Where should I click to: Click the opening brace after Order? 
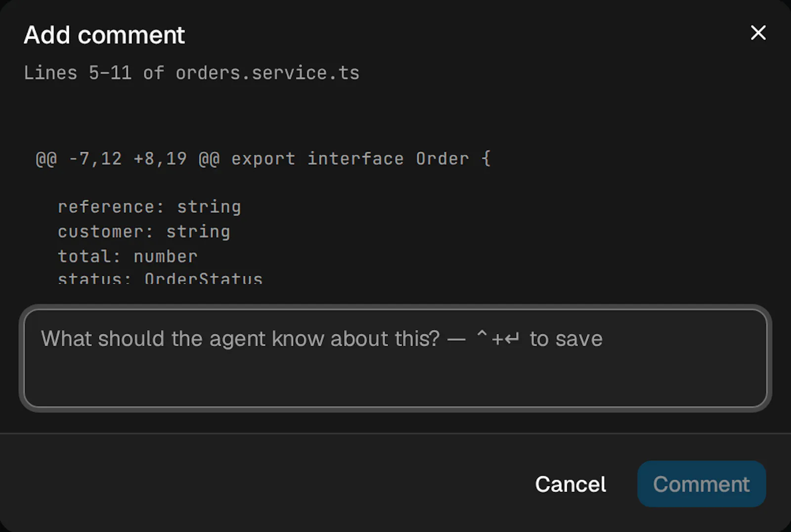(486, 159)
